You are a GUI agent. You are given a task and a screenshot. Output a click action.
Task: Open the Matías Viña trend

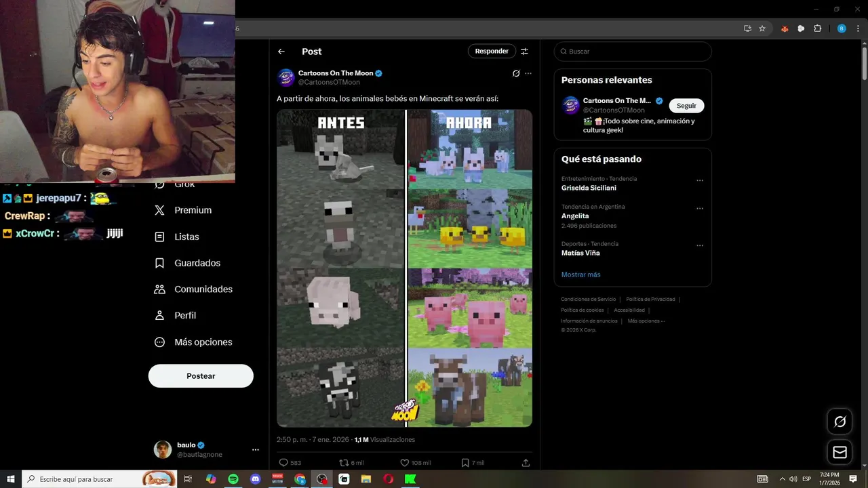(580, 253)
